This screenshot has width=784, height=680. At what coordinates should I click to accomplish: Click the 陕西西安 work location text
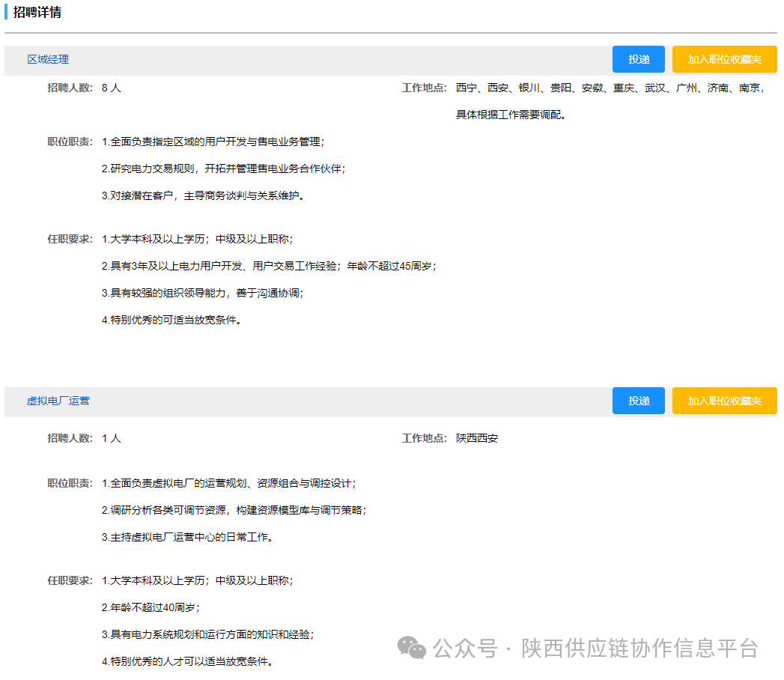click(x=476, y=439)
